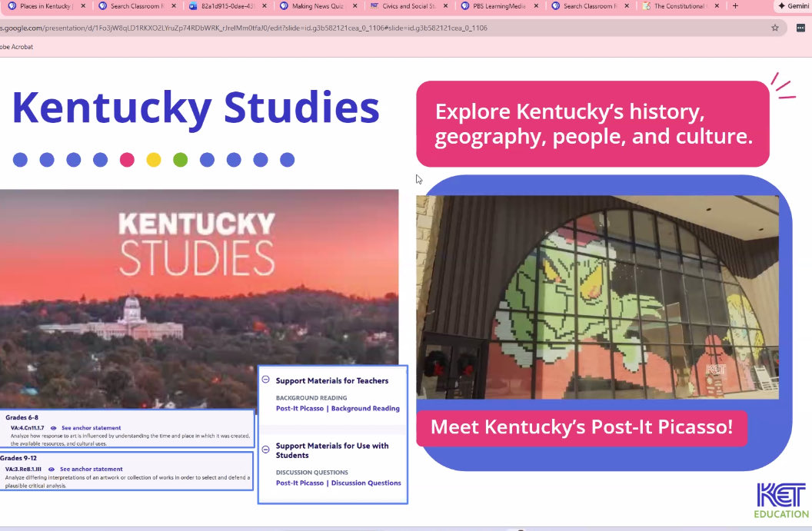Click the Grades 9-12 standard description text
Image resolution: width=812 pixels, height=531 pixels.
click(128, 482)
